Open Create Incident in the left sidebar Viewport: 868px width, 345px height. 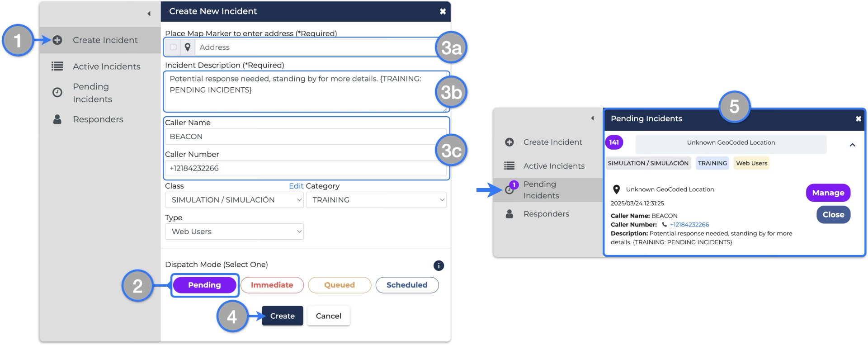[x=105, y=40]
